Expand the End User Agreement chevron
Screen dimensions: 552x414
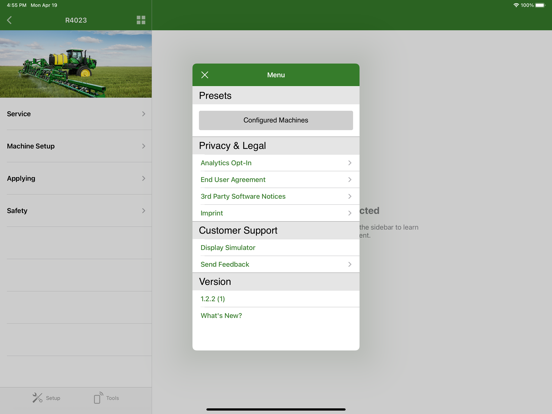350,180
